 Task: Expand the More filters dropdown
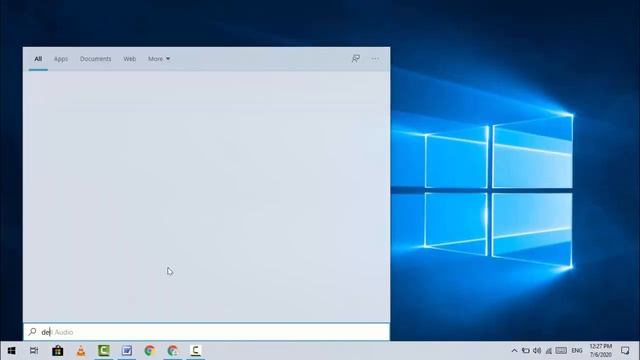(159, 59)
